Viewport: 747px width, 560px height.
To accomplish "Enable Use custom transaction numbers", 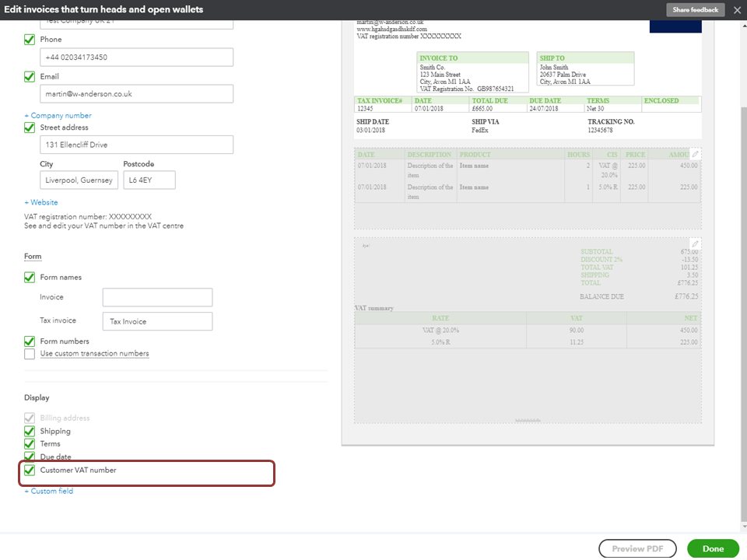I will click(x=30, y=354).
